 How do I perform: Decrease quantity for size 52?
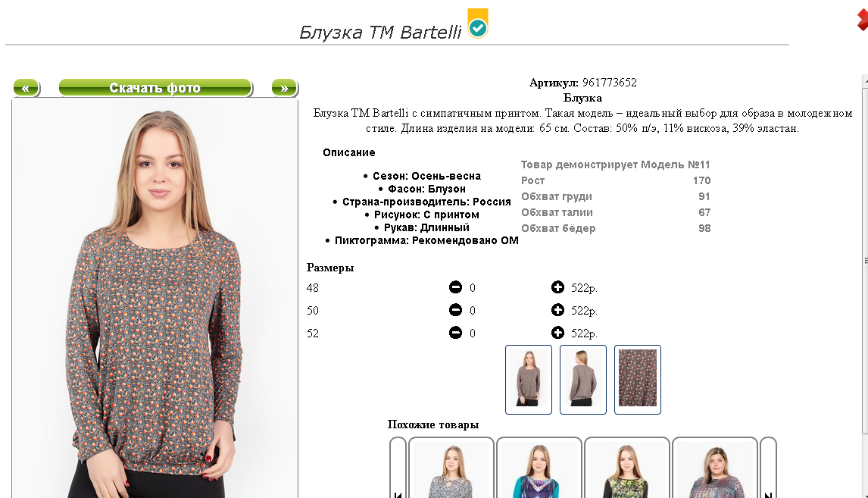tap(455, 332)
